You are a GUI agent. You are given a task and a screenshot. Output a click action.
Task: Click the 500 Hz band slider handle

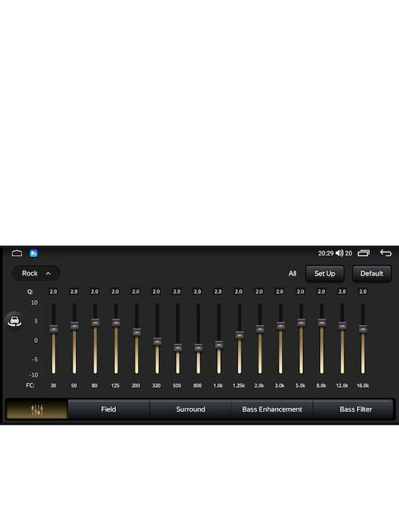[177, 347]
